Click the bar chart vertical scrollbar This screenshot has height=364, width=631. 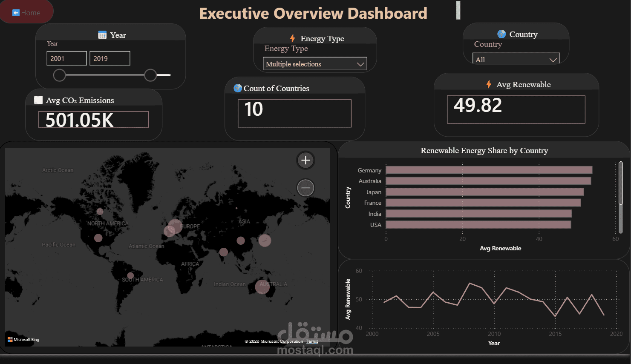[621, 197]
